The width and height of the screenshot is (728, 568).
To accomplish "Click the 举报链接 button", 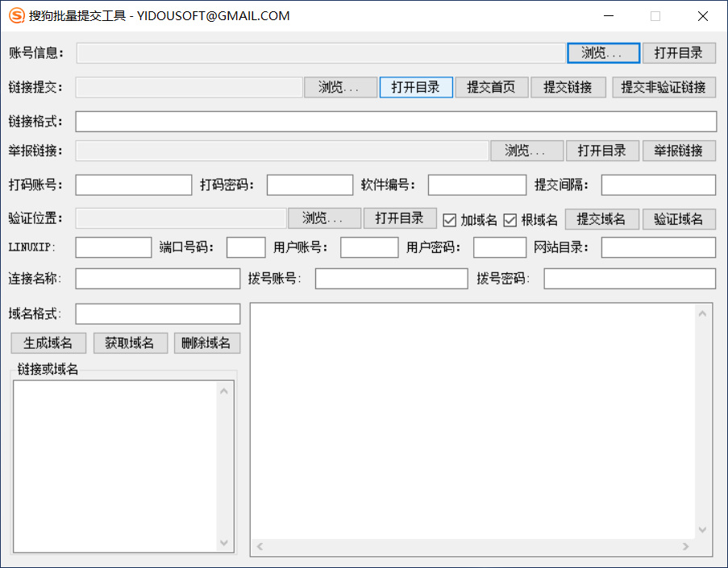I will click(x=679, y=151).
